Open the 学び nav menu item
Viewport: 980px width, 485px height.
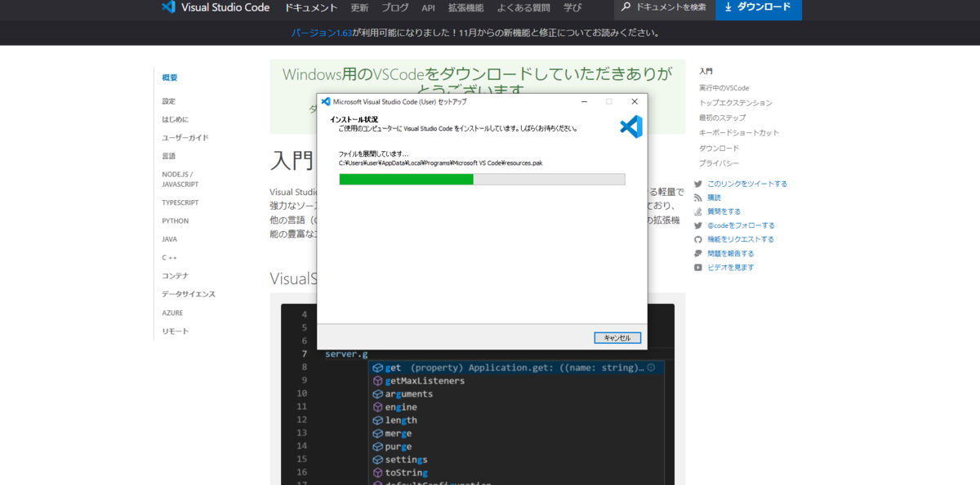tap(572, 7)
